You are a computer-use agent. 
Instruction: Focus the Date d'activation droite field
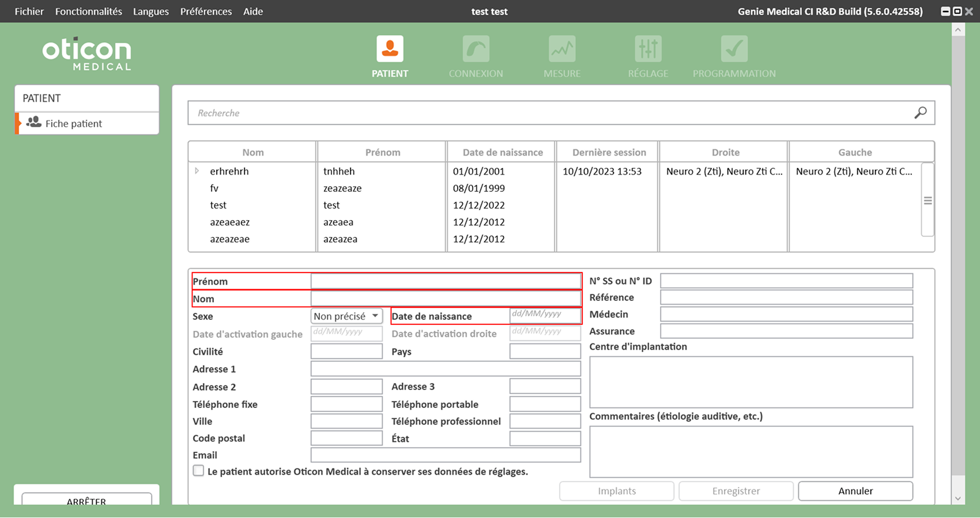[545, 334]
